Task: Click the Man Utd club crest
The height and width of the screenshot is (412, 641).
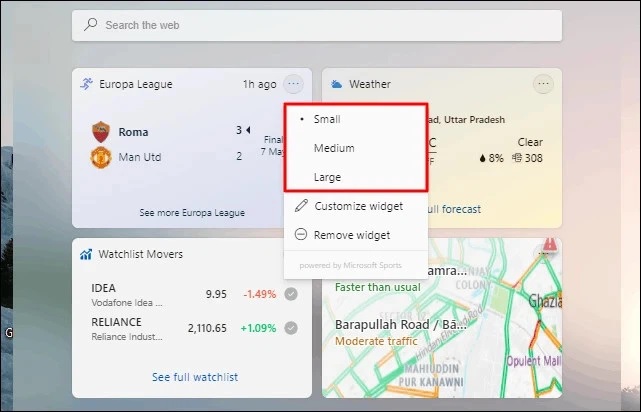Action: pyautogui.click(x=101, y=157)
